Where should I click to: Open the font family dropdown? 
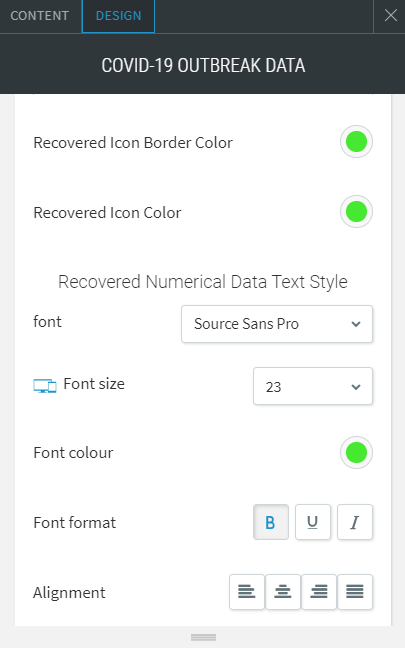[x=277, y=324]
